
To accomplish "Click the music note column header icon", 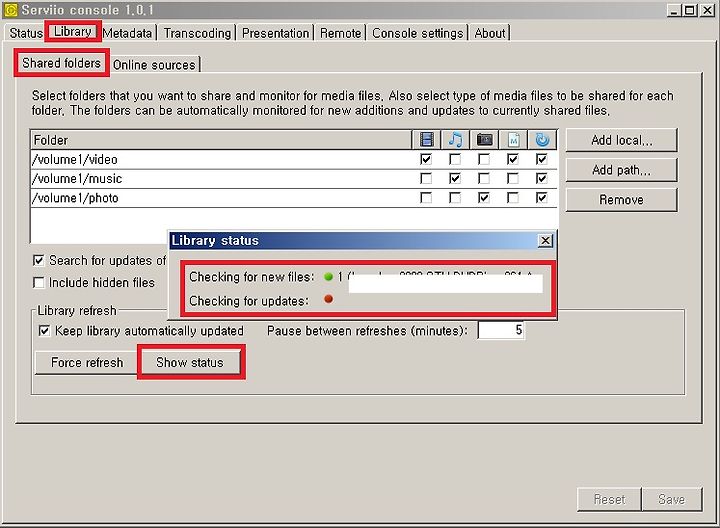I will pos(455,140).
